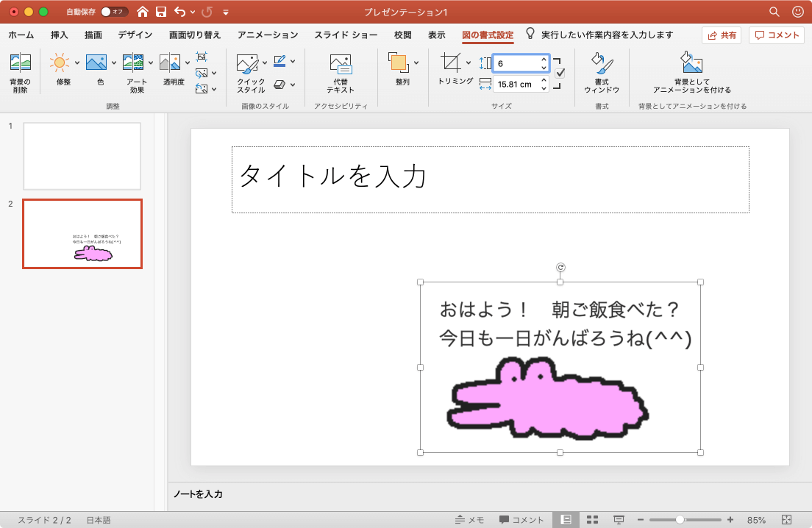Click the Save icon in title bar
The width and height of the screenshot is (812, 528).
161,12
